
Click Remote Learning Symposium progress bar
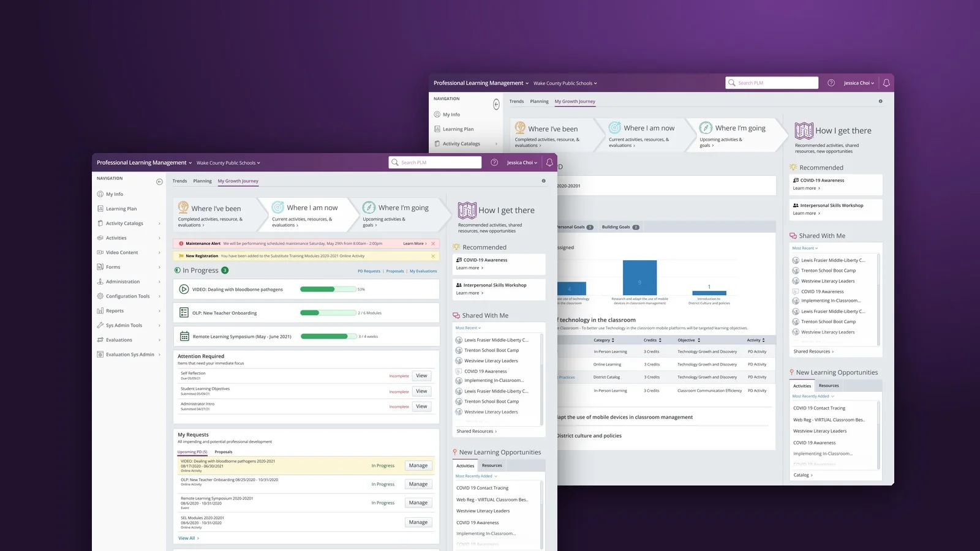[x=328, y=336]
